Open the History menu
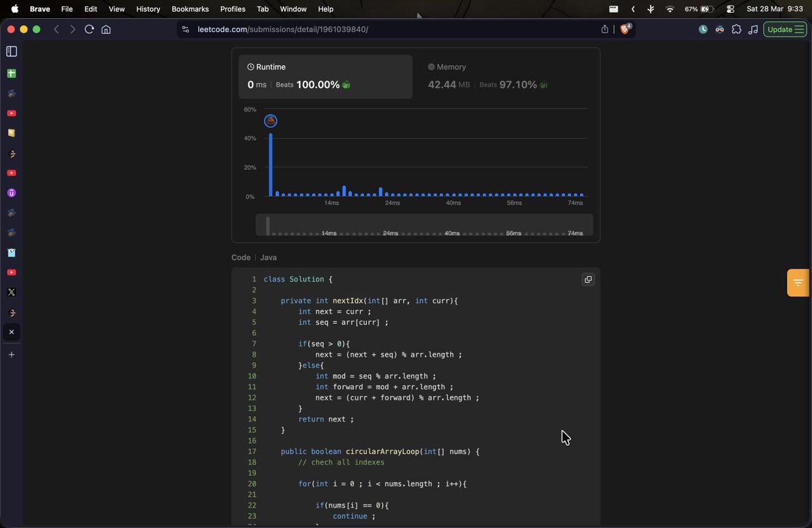812x528 pixels. [148, 9]
